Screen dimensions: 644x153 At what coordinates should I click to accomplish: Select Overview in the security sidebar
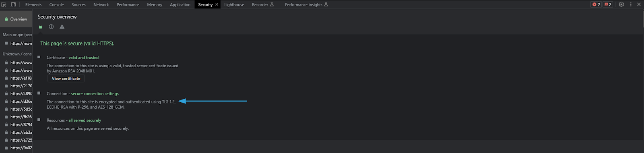16,19
